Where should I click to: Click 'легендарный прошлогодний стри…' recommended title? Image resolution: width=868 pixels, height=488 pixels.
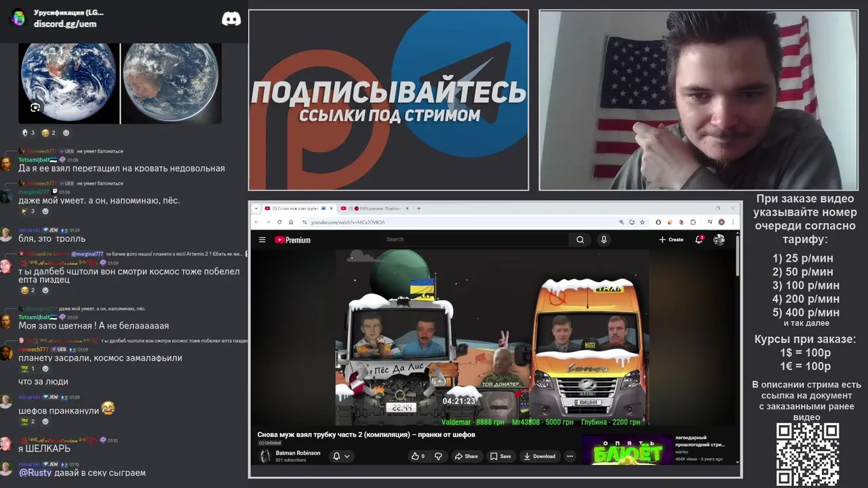[700, 441]
